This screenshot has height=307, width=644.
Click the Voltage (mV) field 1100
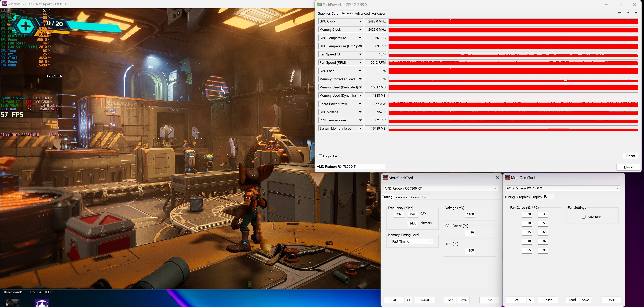pos(470,214)
